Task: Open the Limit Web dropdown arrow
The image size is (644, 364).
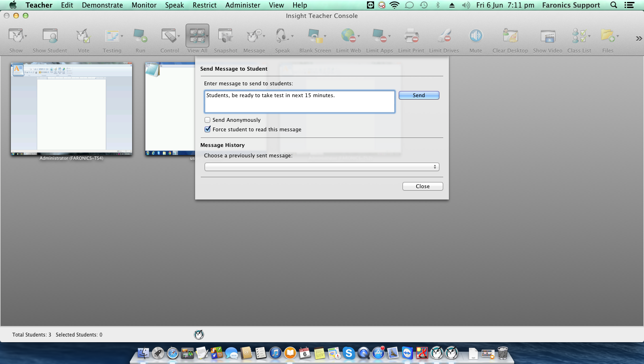Action: click(x=358, y=36)
